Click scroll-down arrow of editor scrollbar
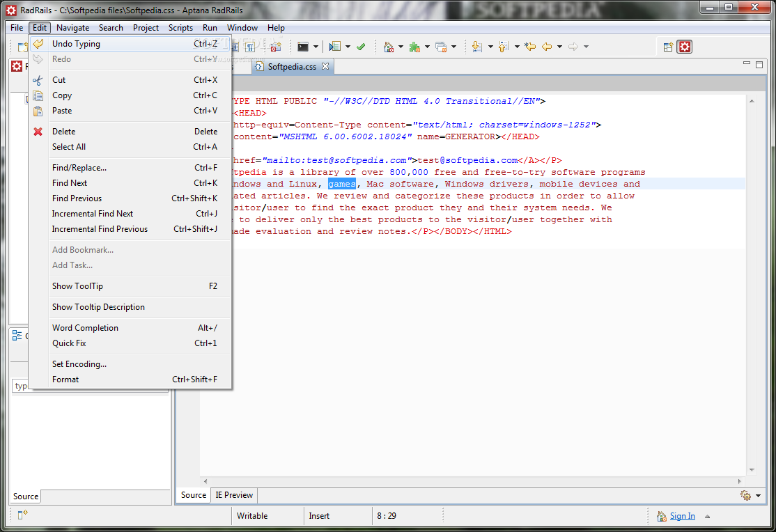The image size is (776, 532). coord(752,470)
